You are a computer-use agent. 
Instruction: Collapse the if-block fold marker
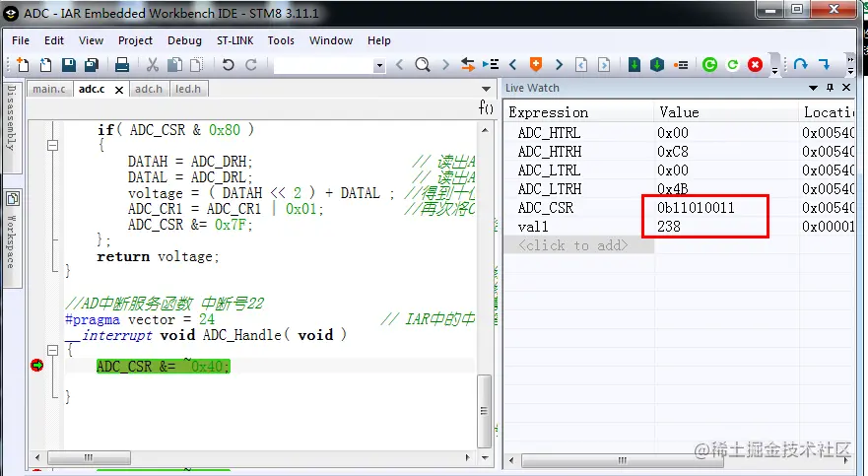[52, 146]
